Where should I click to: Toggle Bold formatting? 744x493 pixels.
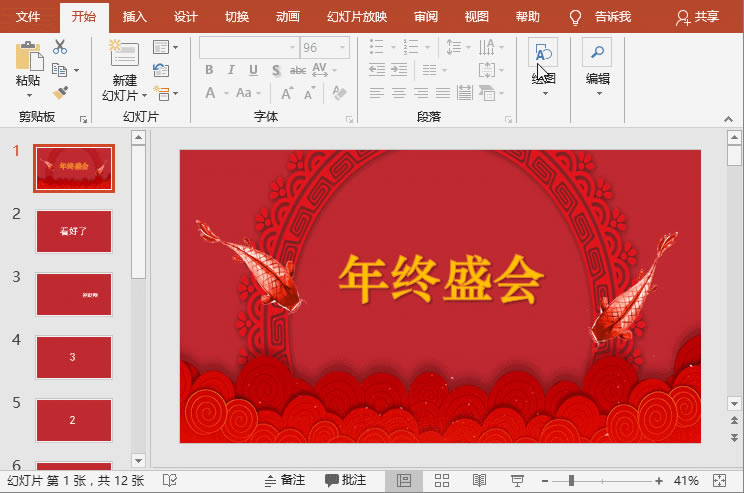[x=210, y=70]
